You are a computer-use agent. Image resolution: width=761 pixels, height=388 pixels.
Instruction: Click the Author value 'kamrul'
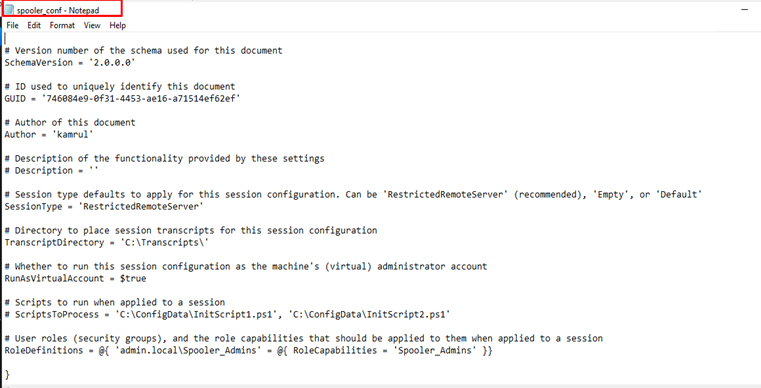[73, 135]
